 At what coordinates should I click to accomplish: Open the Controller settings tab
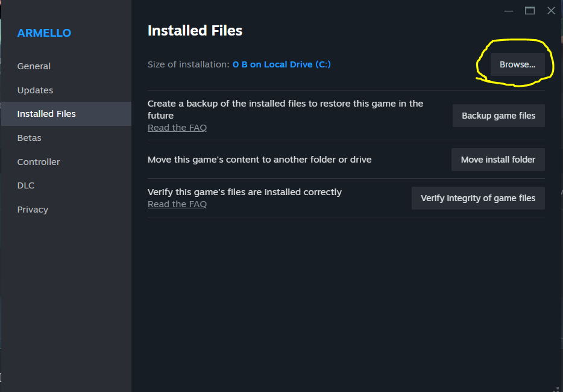click(x=66, y=162)
